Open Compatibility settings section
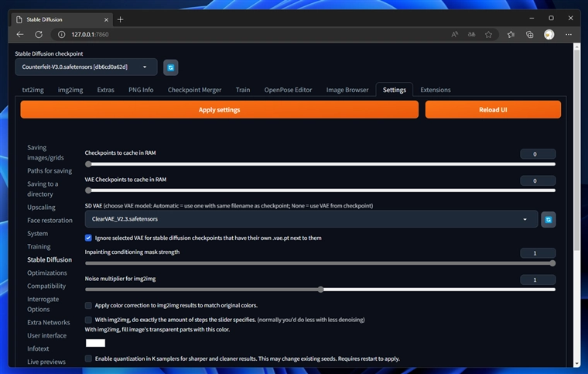588x374 pixels. tap(46, 286)
